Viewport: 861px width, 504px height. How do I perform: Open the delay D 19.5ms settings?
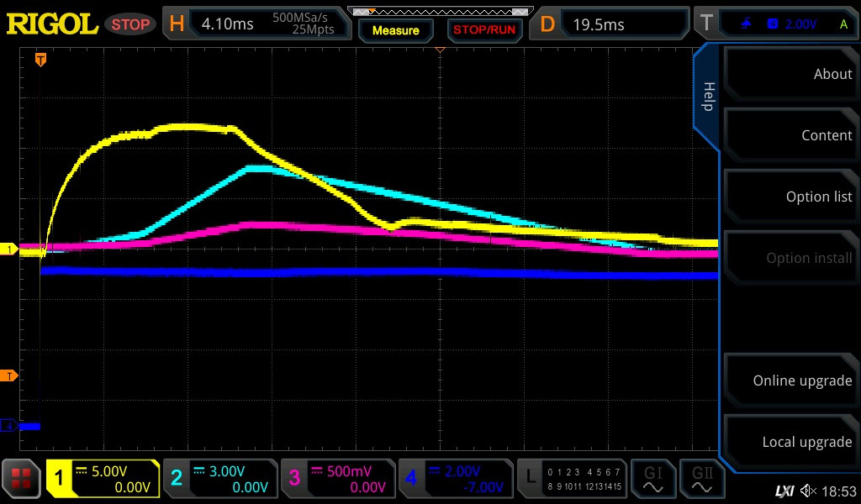pos(612,24)
